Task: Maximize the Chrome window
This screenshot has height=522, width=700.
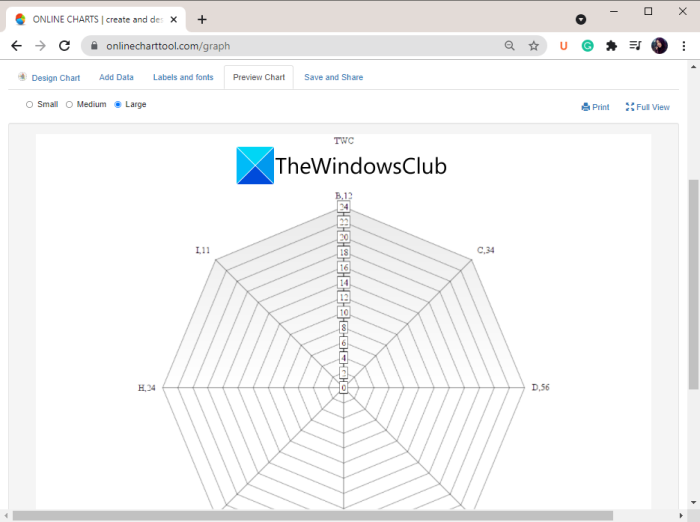Action: point(648,11)
